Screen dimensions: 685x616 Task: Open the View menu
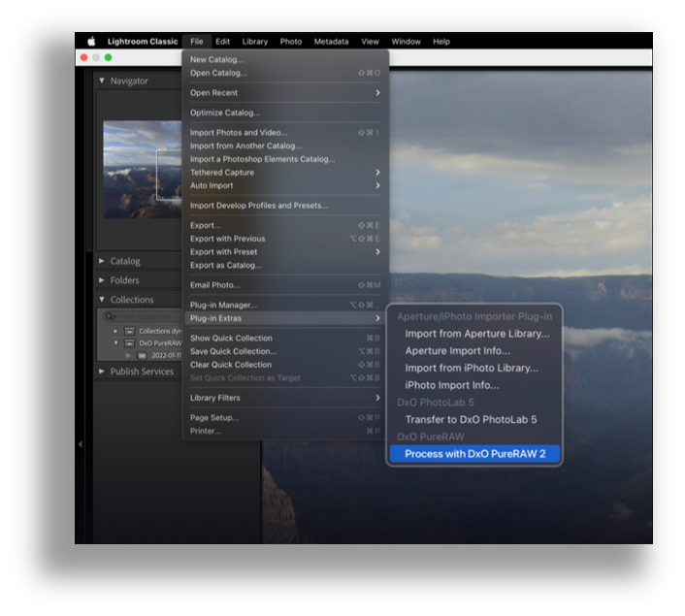pyautogui.click(x=370, y=42)
